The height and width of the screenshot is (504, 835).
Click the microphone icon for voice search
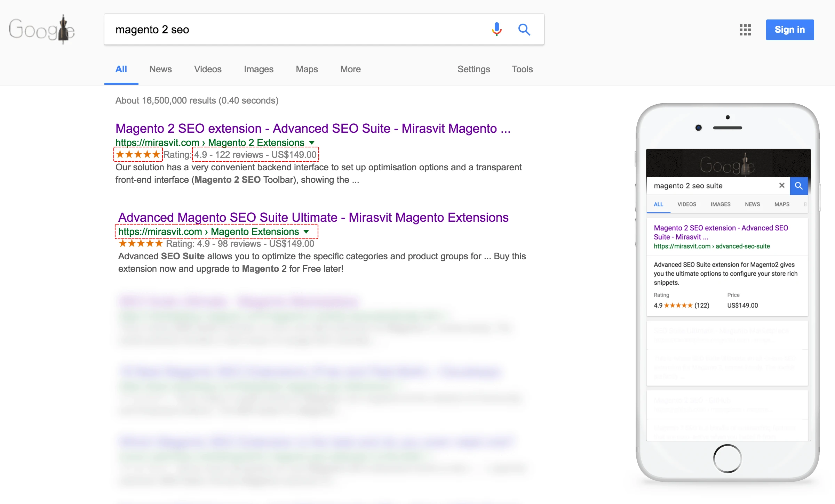tap(497, 30)
